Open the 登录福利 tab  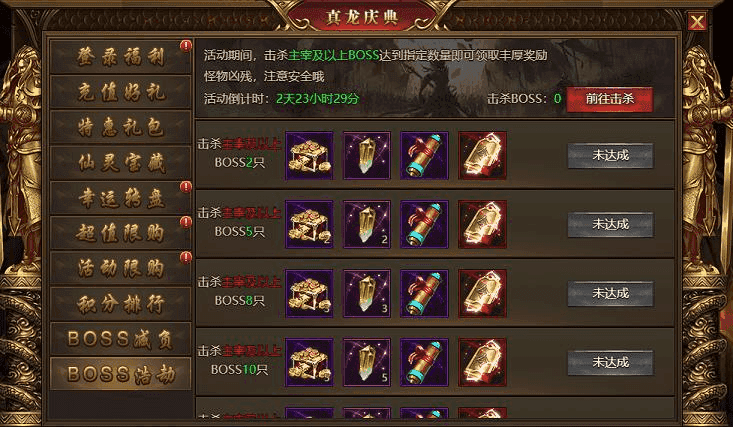[x=121, y=57]
